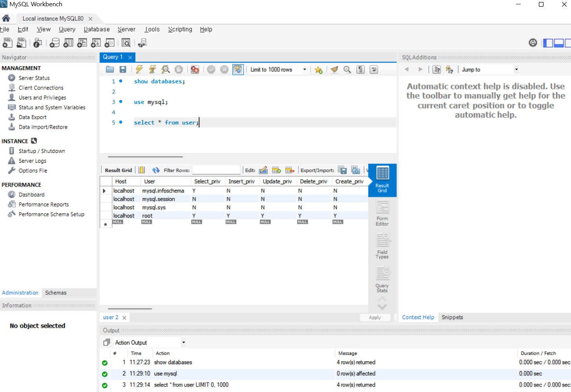Insert a new row icon
The width and height of the screenshot is (571, 392).
(x=276, y=170)
